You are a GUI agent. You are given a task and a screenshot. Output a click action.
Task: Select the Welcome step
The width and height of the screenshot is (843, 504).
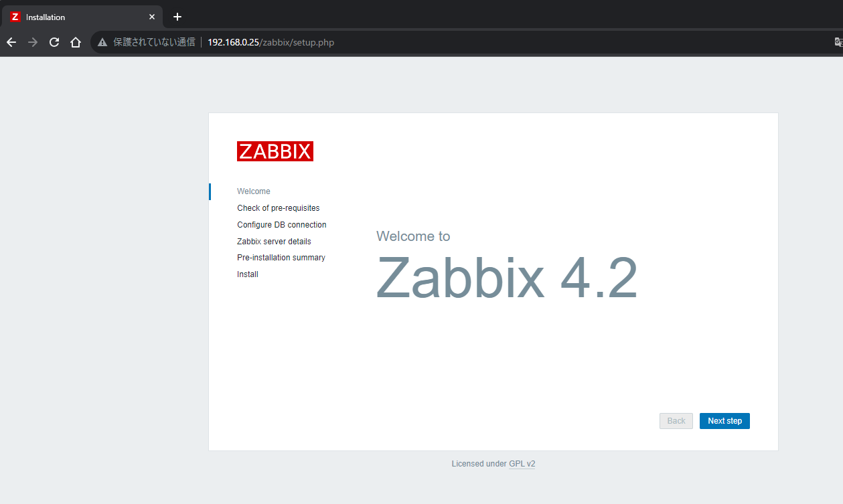(253, 191)
